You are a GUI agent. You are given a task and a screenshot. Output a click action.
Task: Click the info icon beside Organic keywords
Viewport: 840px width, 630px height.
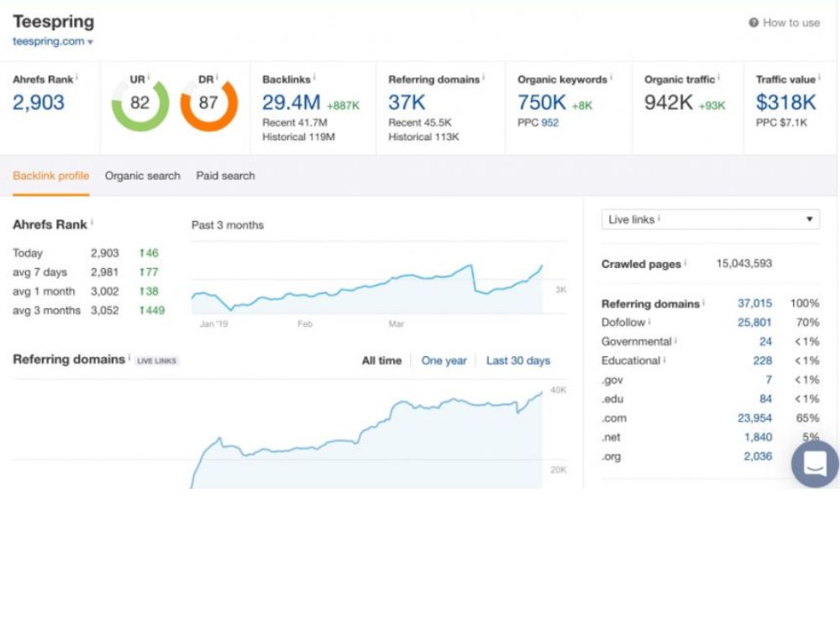611,77
